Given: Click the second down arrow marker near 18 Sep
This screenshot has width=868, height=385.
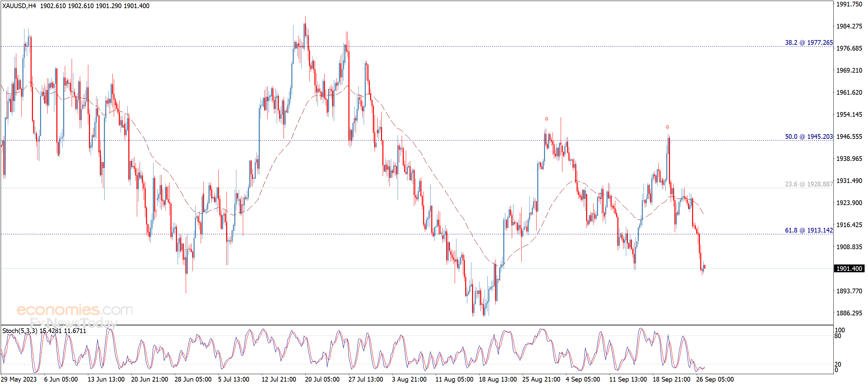Looking at the screenshot, I should (667, 127).
